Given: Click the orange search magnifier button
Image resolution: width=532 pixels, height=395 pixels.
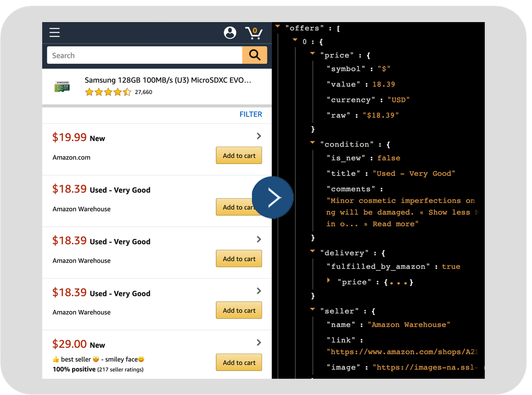Looking at the screenshot, I should pyautogui.click(x=254, y=55).
